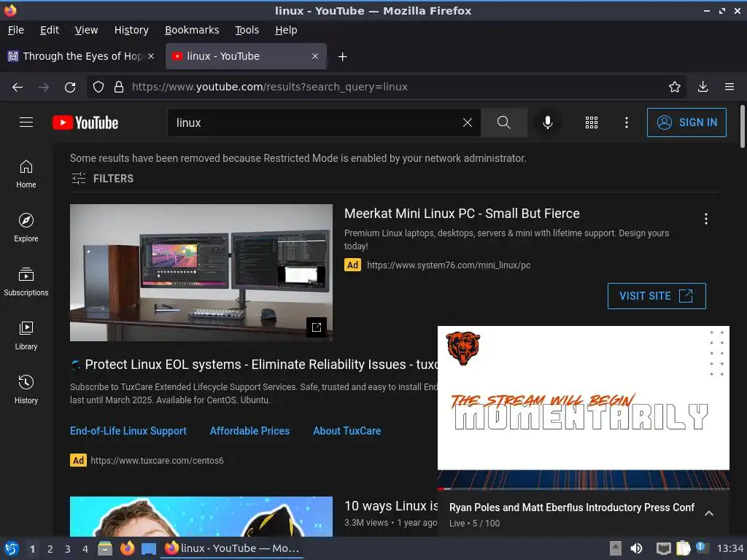747x560 pixels.
Task: Click the taskbar clock showing 13:34
Action: tap(729, 548)
